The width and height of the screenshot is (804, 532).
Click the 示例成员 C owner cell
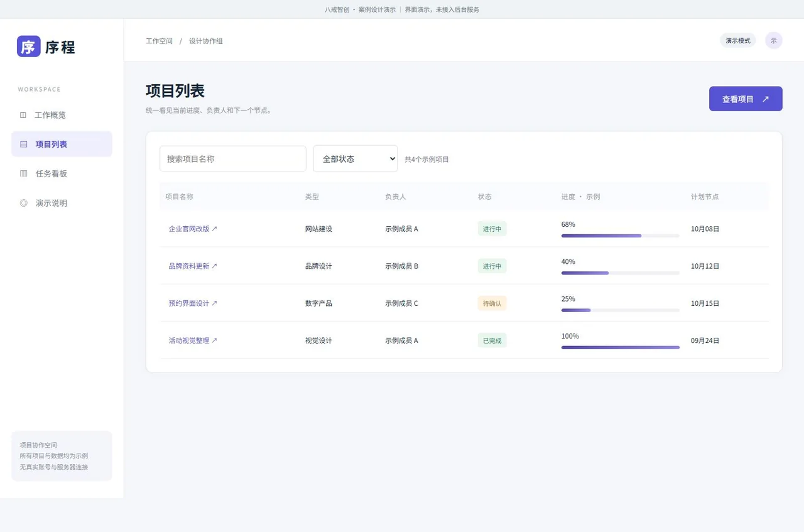coord(401,303)
